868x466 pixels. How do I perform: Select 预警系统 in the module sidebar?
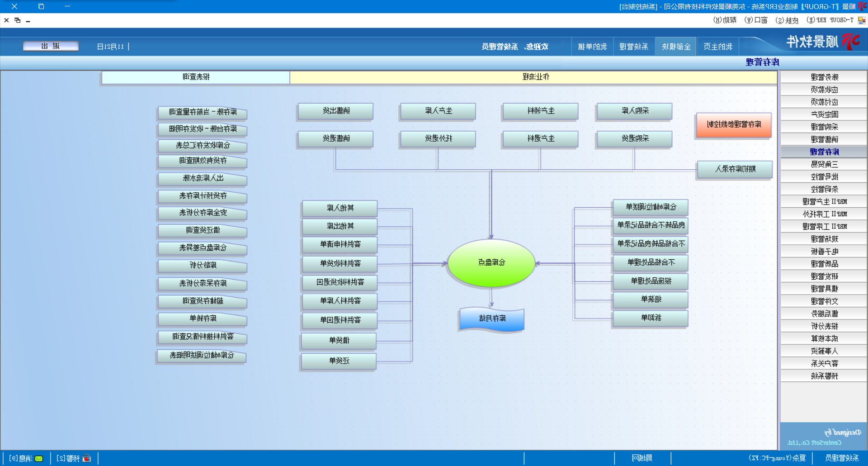(824, 376)
